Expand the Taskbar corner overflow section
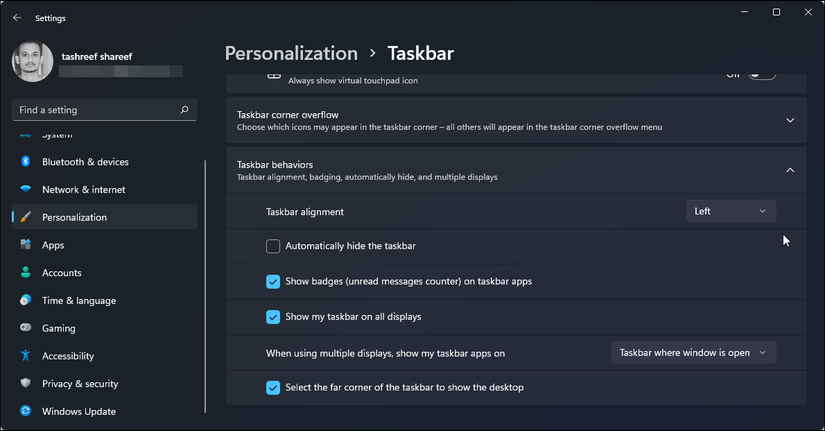This screenshot has width=825, height=431. (789, 121)
